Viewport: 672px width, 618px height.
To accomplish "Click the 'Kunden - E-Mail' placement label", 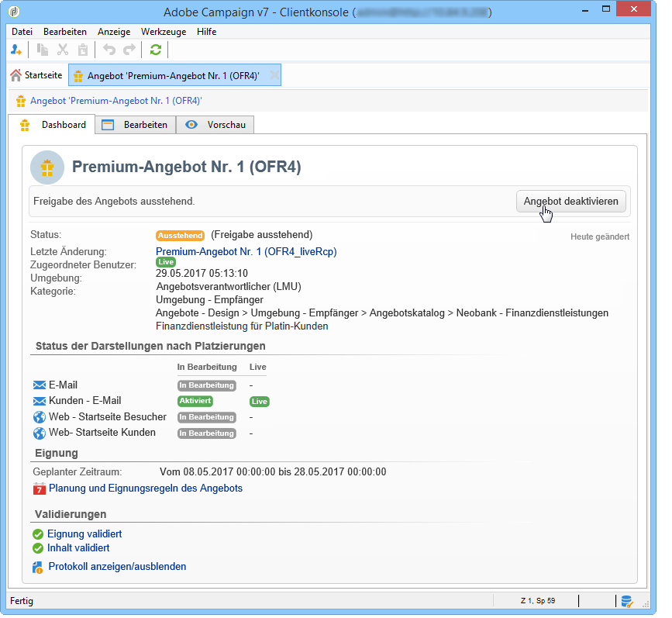I will click(84, 401).
